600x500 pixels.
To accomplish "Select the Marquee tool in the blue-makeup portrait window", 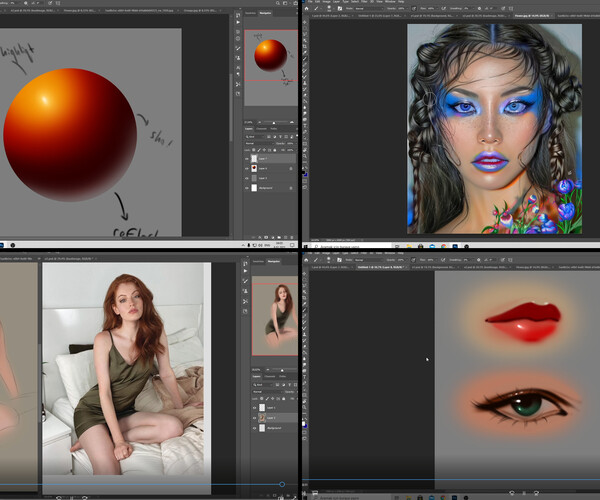I will [x=305, y=28].
